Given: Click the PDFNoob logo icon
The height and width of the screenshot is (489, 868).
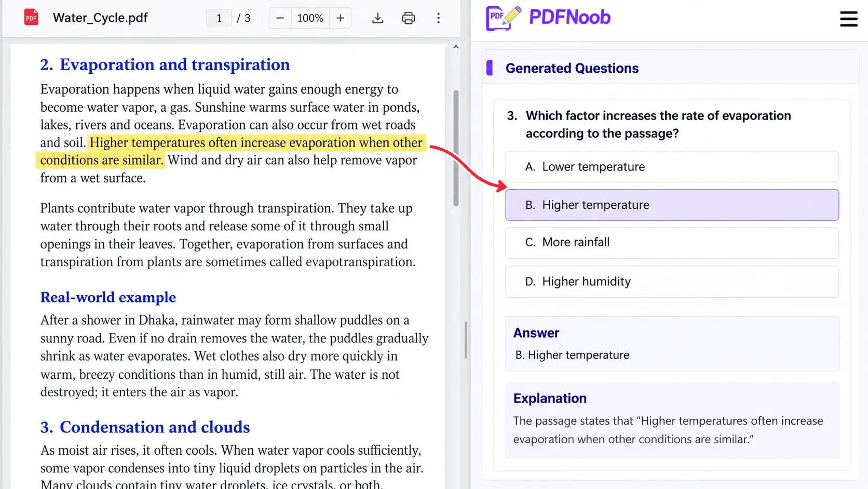Looking at the screenshot, I should pyautogui.click(x=503, y=18).
